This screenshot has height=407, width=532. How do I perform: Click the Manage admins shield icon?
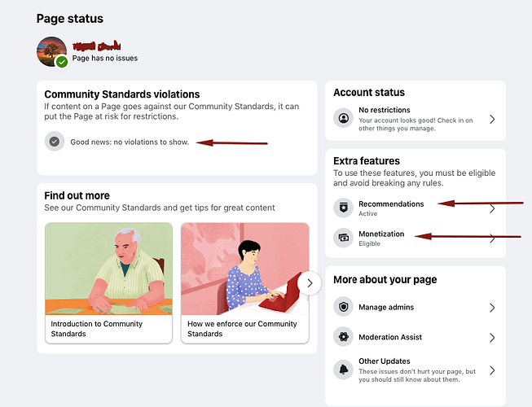point(343,307)
